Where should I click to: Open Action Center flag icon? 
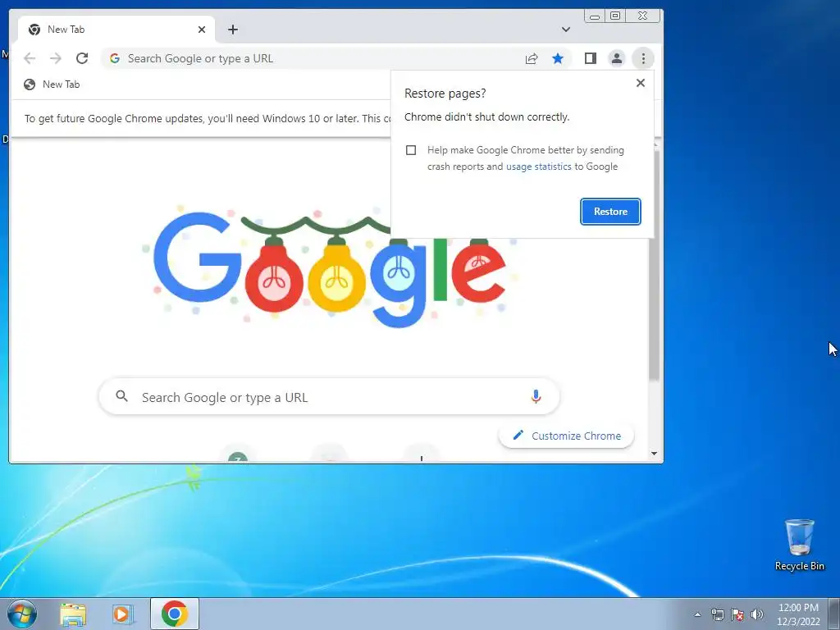pos(737,614)
